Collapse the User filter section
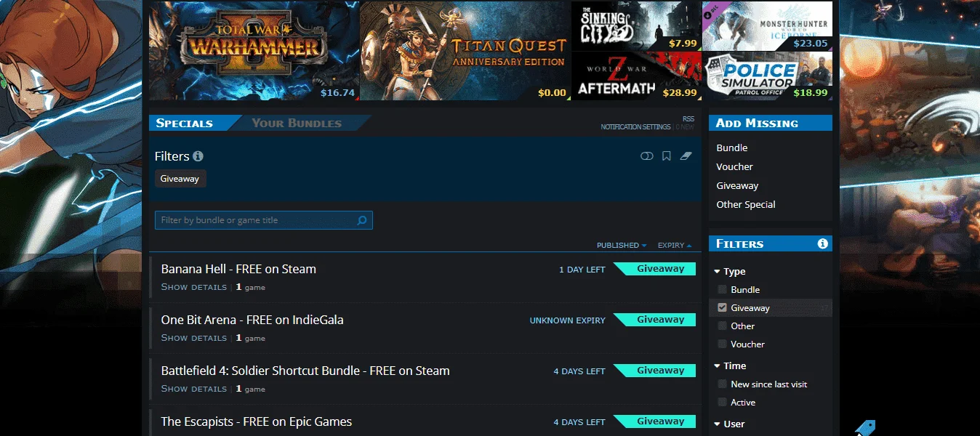This screenshot has height=436, width=980. [x=729, y=424]
